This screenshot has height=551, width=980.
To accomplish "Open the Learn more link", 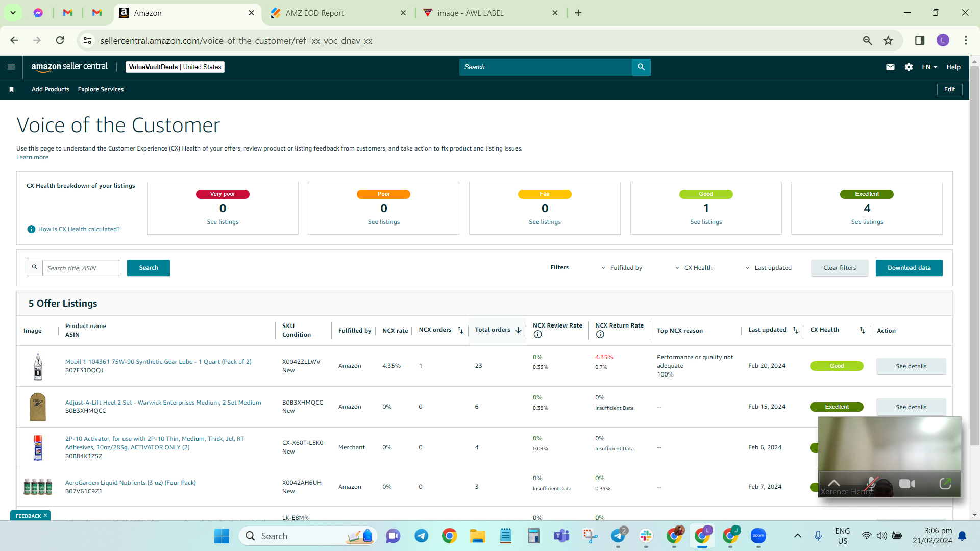I will [32, 157].
